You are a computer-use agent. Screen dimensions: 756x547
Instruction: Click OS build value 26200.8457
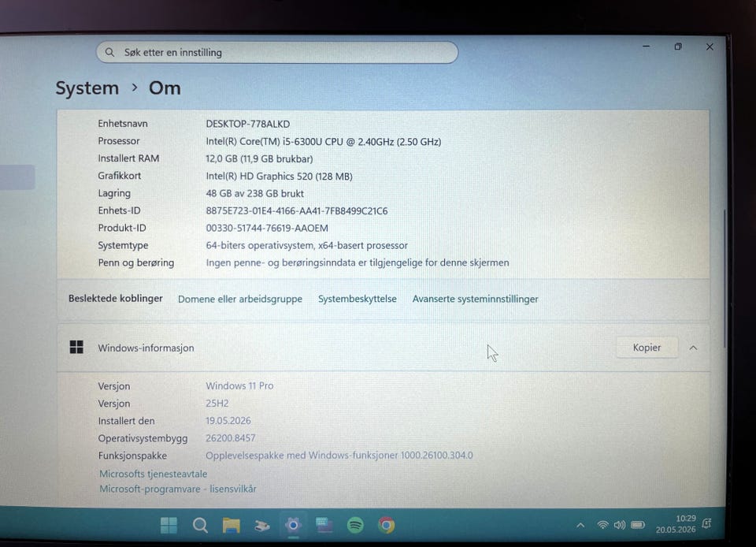231,438
